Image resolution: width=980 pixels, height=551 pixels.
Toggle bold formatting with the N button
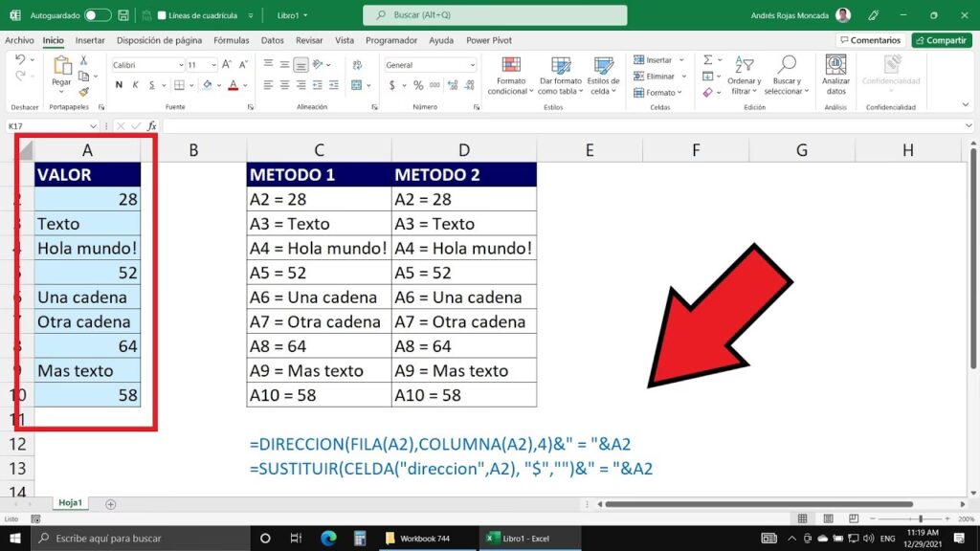click(x=119, y=85)
